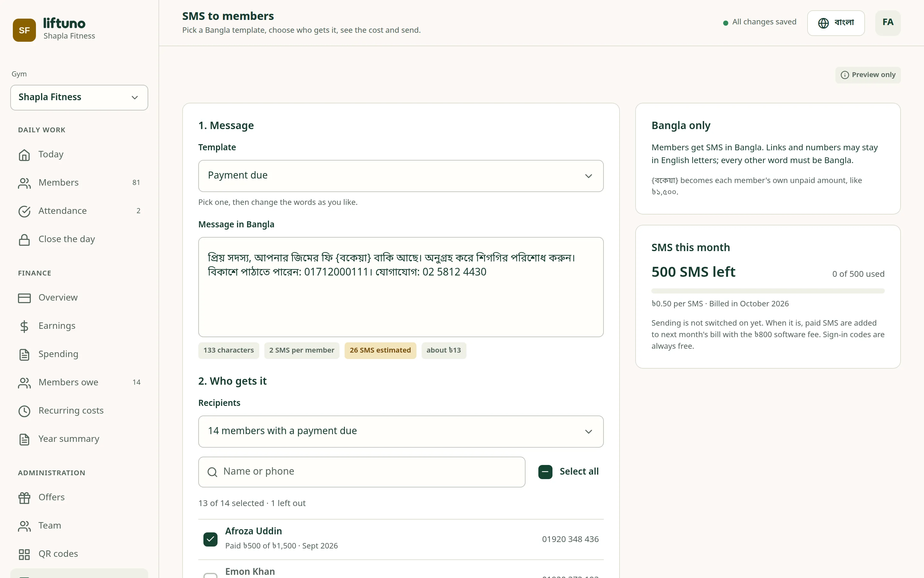The width and height of the screenshot is (924, 578).
Task: Open the FA user account menu
Action: coord(888,23)
